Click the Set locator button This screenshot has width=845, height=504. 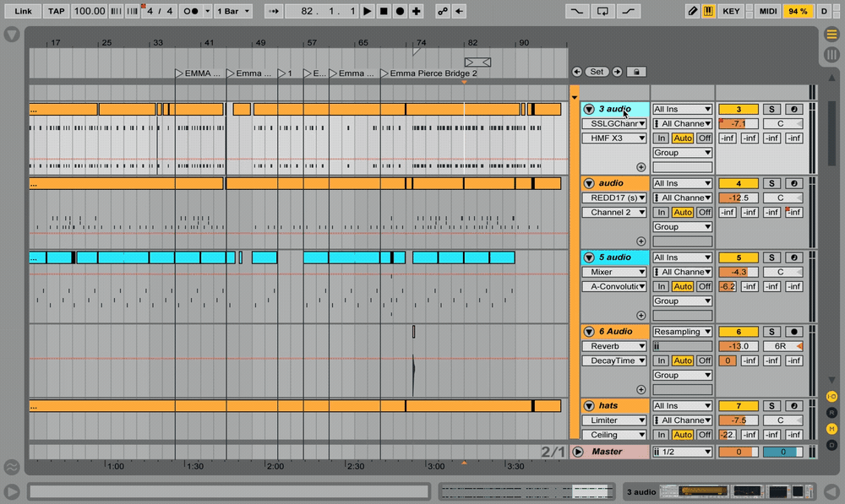pos(597,72)
